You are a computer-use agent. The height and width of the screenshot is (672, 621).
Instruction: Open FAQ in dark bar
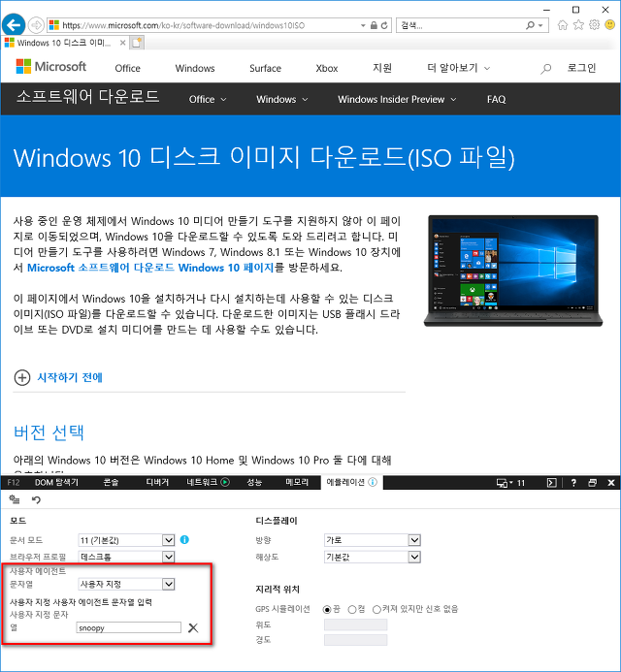496,100
